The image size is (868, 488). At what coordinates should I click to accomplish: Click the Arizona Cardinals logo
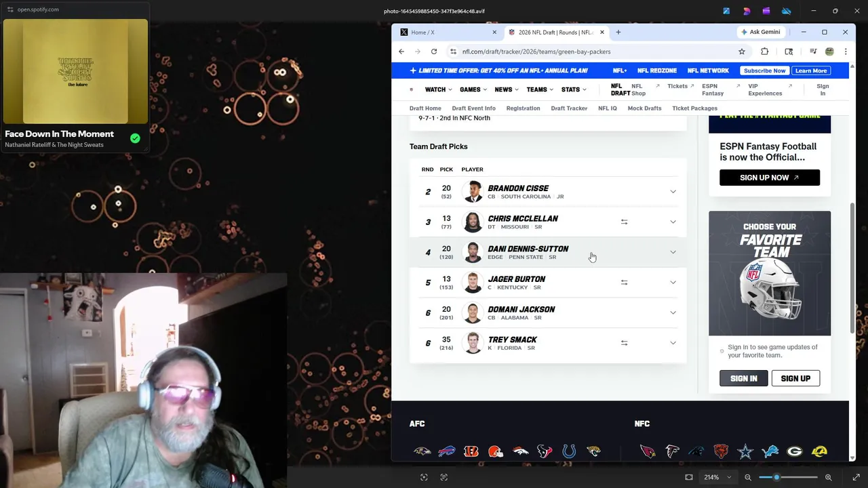point(648,451)
